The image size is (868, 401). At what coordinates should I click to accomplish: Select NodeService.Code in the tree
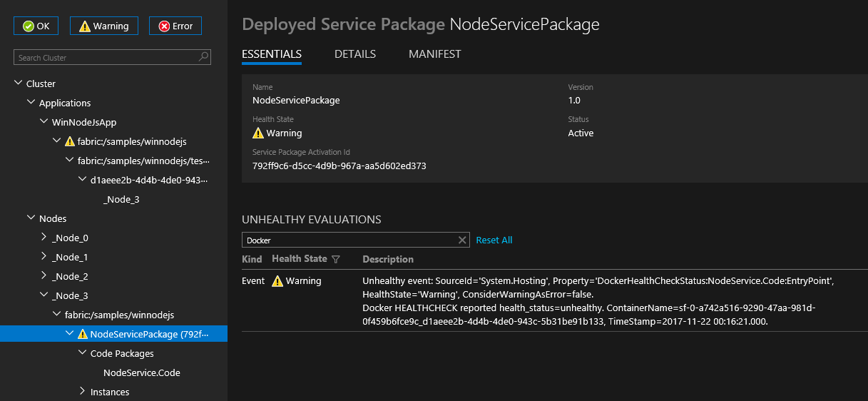[141, 372]
